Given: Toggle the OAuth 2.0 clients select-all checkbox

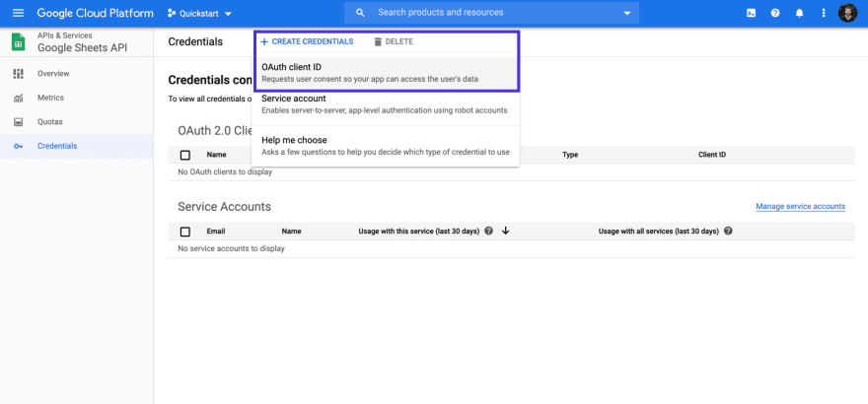Looking at the screenshot, I should (185, 156).
